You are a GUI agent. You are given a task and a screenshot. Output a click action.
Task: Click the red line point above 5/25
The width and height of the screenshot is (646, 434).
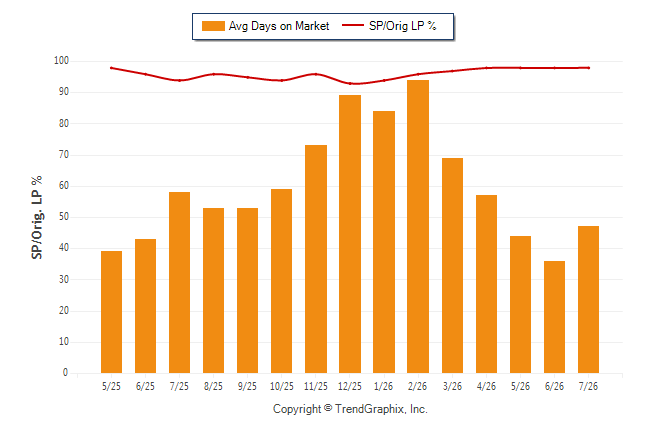(x=111, y=68)
